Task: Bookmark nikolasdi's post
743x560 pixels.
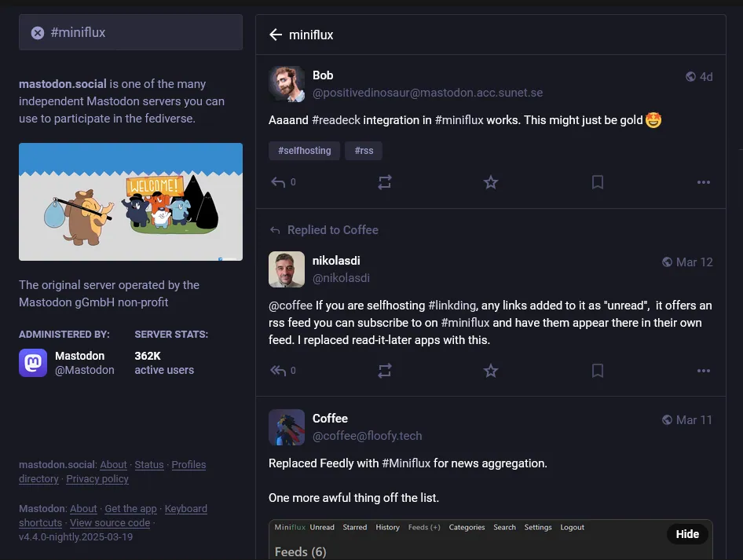Action: tap(598, 371)
